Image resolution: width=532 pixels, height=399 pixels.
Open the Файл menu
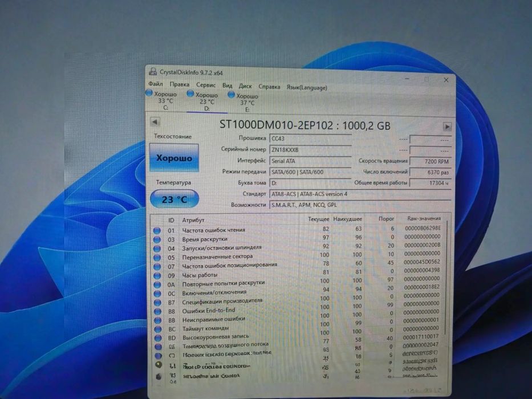[156, 83]
